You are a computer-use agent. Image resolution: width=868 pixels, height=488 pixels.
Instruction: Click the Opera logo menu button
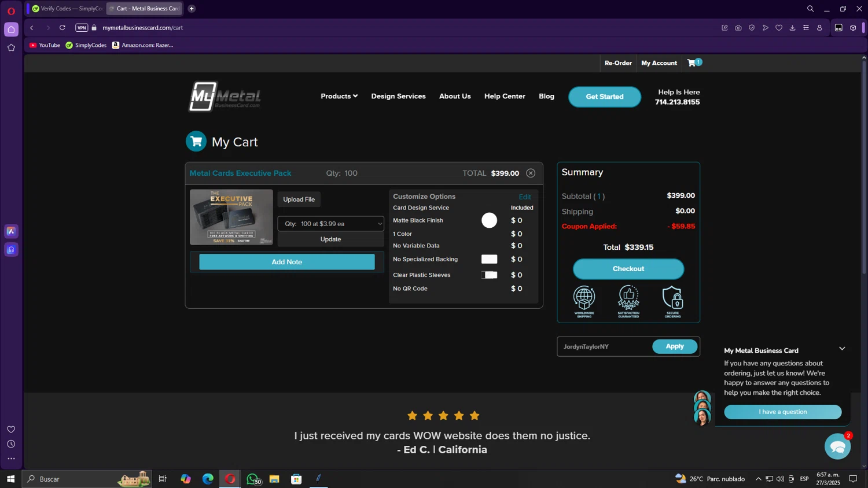[x=11, y=11]
